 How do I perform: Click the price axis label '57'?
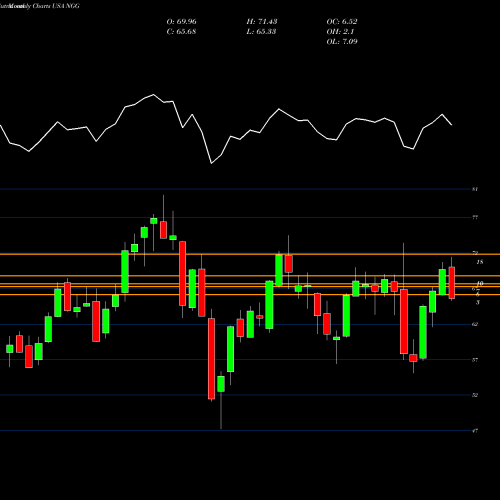click(475, 360)
